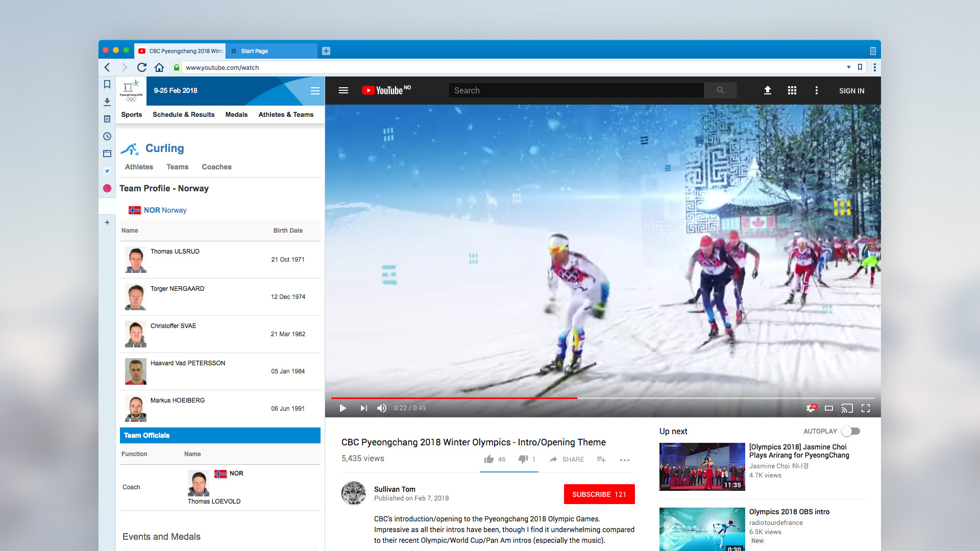Image resolution: width=980 pixels, height=551 pixels.
Task: Open the more actions ellipsis under video
Action: pos(625,460)
